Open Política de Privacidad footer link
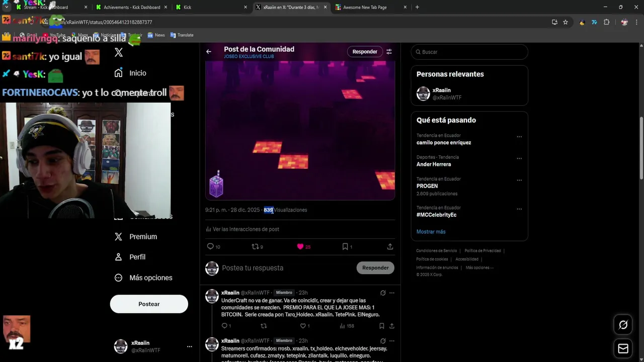Screen dimensions: 644x362 (x=482, y=251)
